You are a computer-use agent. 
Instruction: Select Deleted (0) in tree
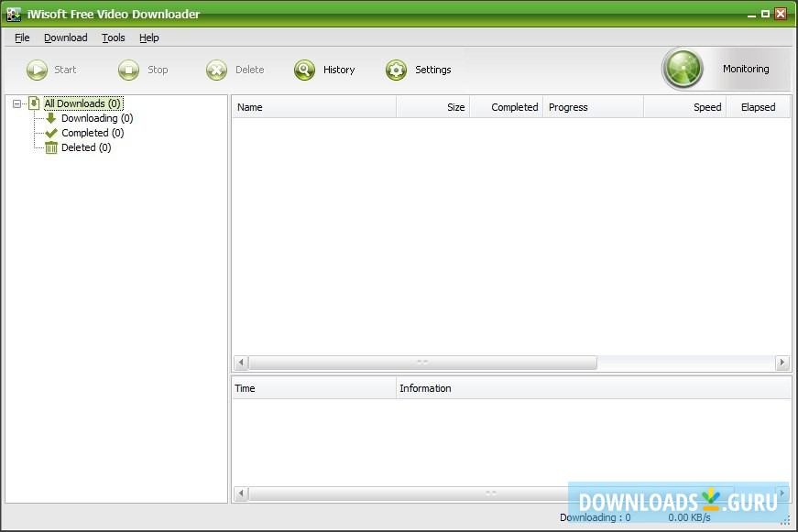click(86, 147)
